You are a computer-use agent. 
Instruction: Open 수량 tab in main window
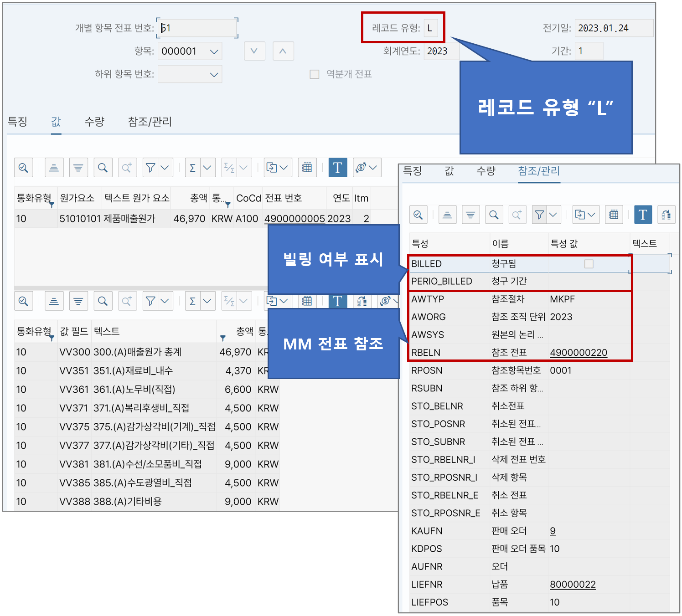[94, 122]
